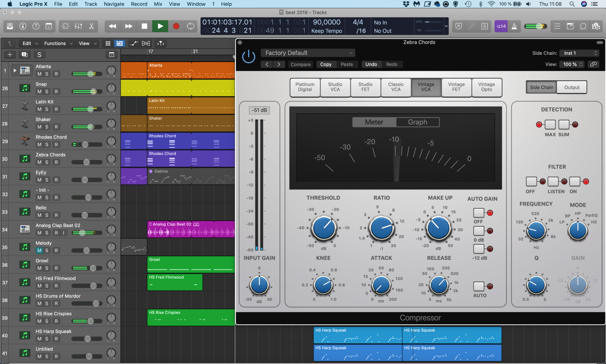Open the Factory Default preset dropdown

tap(308, 53)
